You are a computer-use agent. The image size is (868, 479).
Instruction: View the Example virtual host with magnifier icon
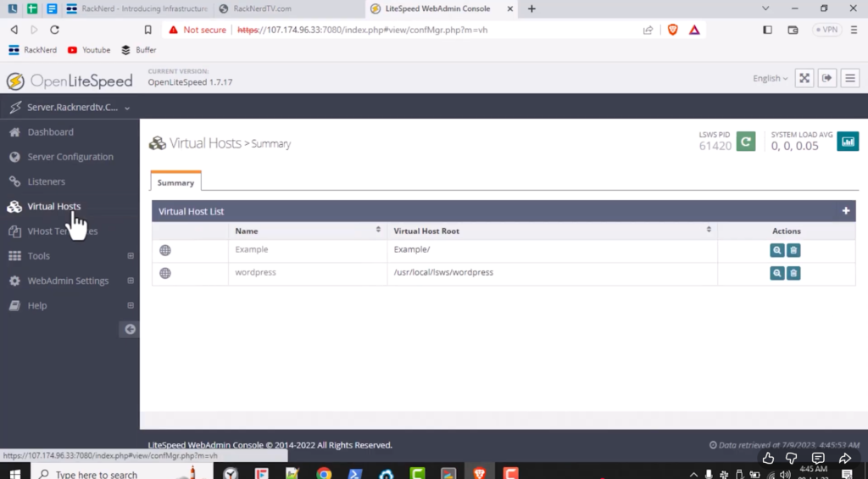coord(777,250)
